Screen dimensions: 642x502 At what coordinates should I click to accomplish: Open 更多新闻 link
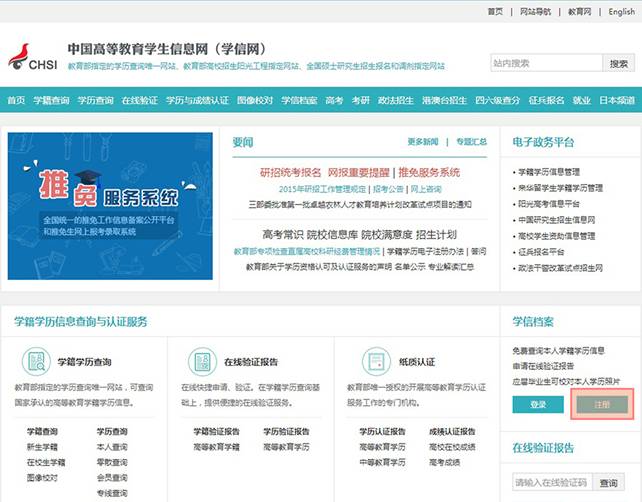423,142
